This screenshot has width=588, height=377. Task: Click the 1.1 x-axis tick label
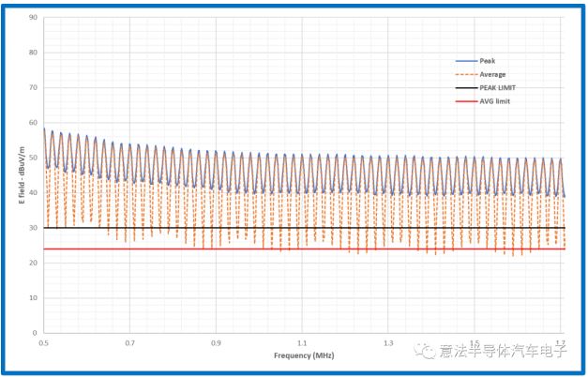(303, 343)
